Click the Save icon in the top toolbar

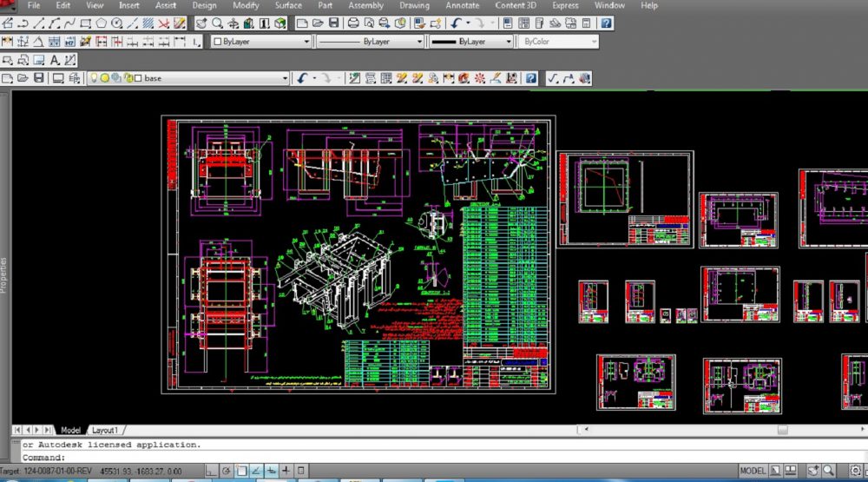tap(335, 23)
